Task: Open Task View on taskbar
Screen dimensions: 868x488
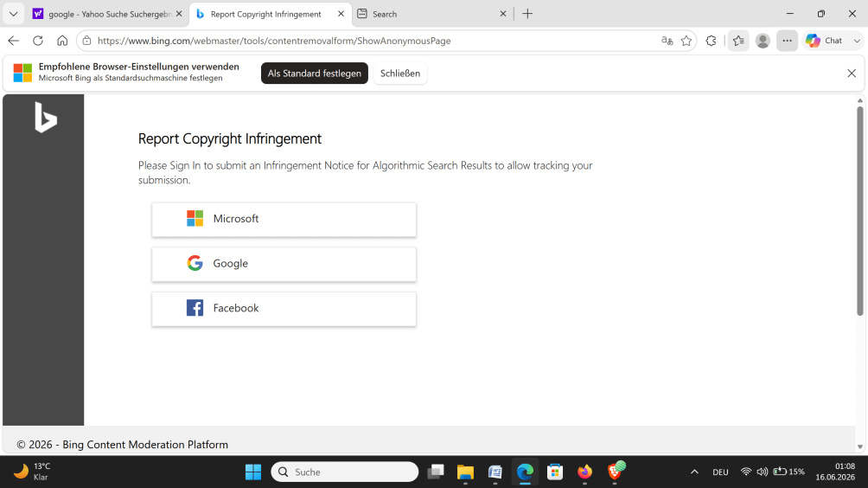Action: pos(436,472)
